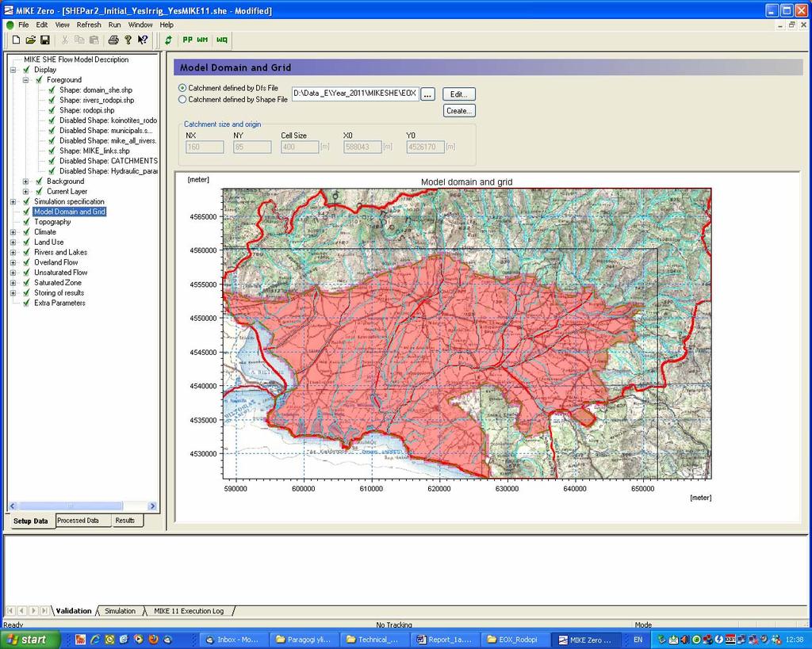Expand the Background tree node

(x=26, y=181)
